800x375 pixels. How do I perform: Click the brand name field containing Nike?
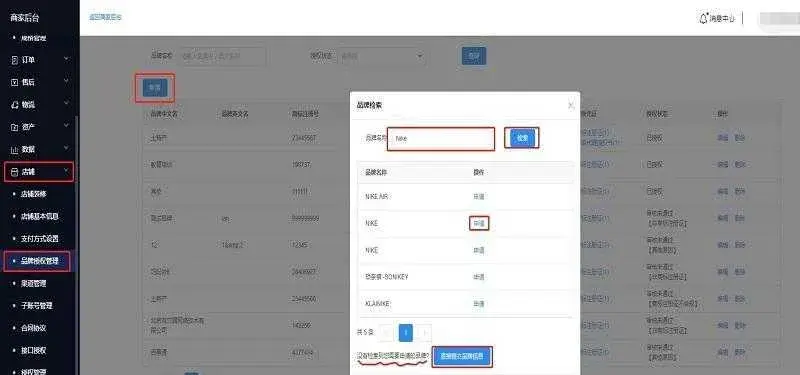point(441,139)
